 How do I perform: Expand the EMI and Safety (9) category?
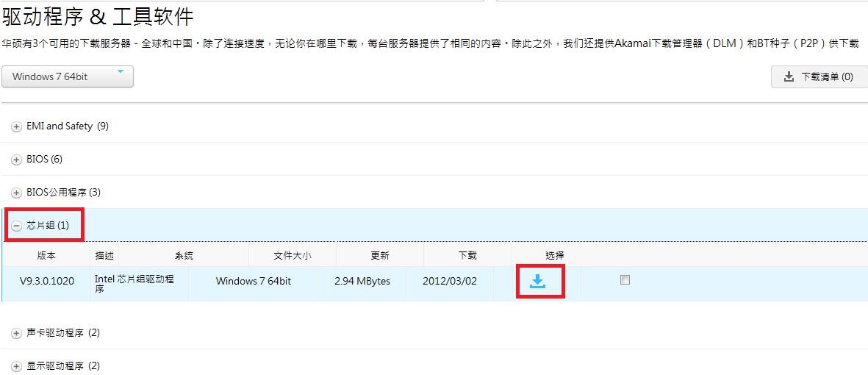pos(17,126)
